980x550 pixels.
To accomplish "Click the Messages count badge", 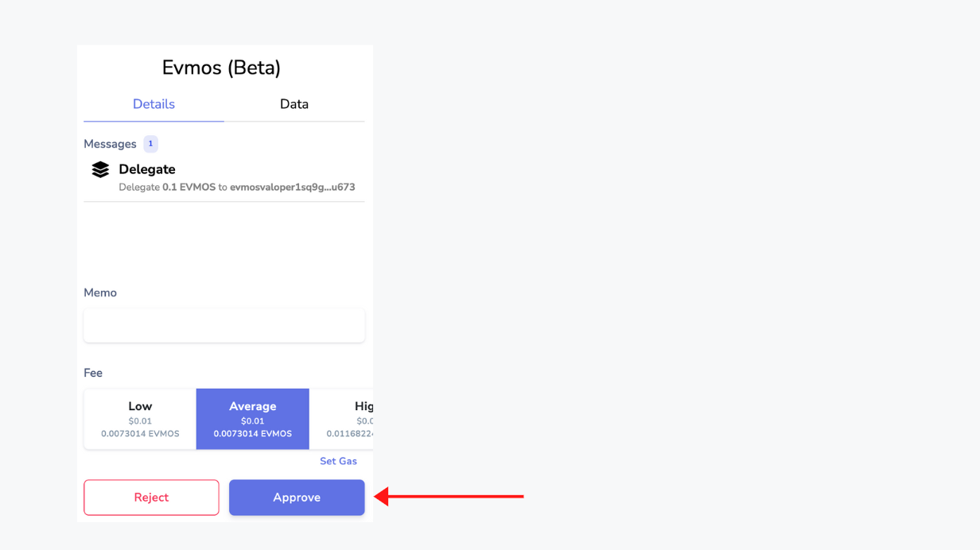I will tap(150, 144).
